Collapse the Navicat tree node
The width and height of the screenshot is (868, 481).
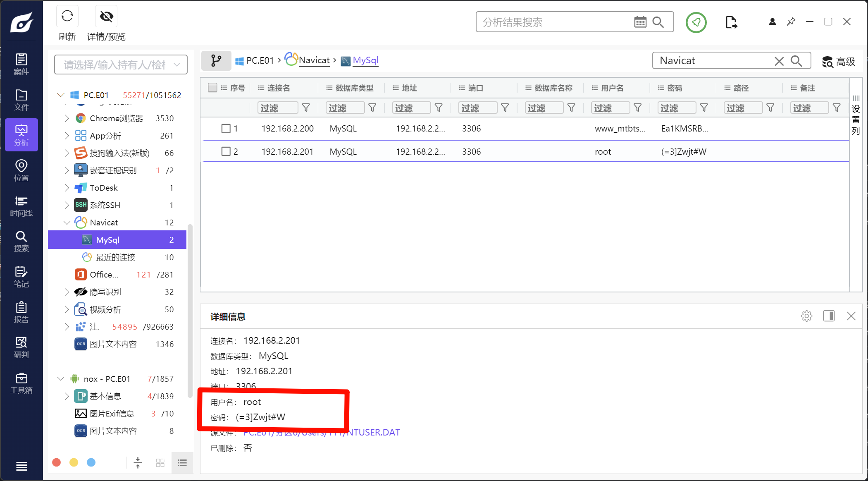(67, 223)
